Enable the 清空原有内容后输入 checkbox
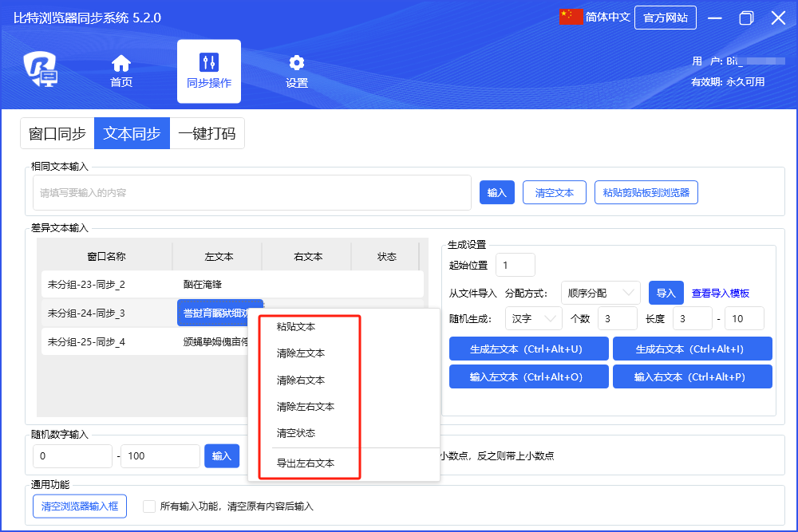The height and width of the screenshot is (532, 798). click(x=148, y=506)
